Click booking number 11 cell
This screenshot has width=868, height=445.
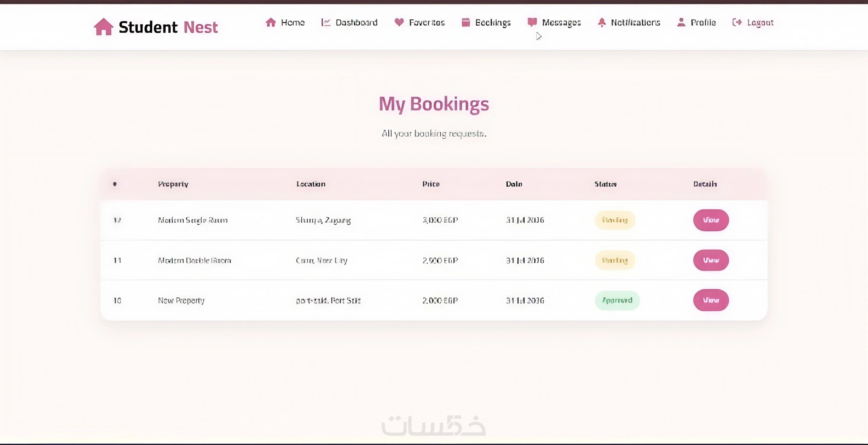[117, 260]
